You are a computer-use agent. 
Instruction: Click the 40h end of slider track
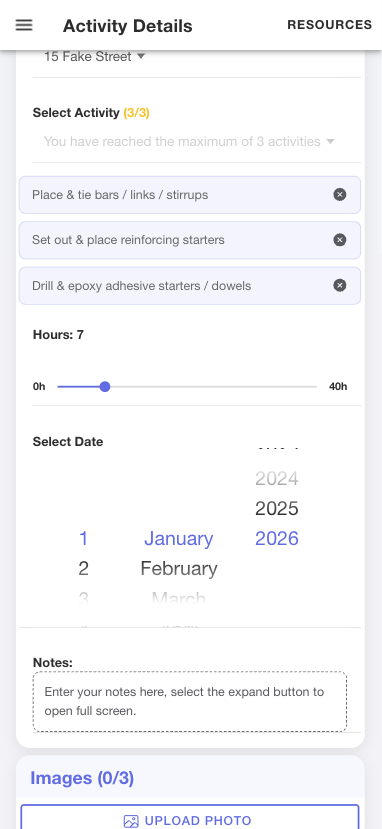click(316, 386)
